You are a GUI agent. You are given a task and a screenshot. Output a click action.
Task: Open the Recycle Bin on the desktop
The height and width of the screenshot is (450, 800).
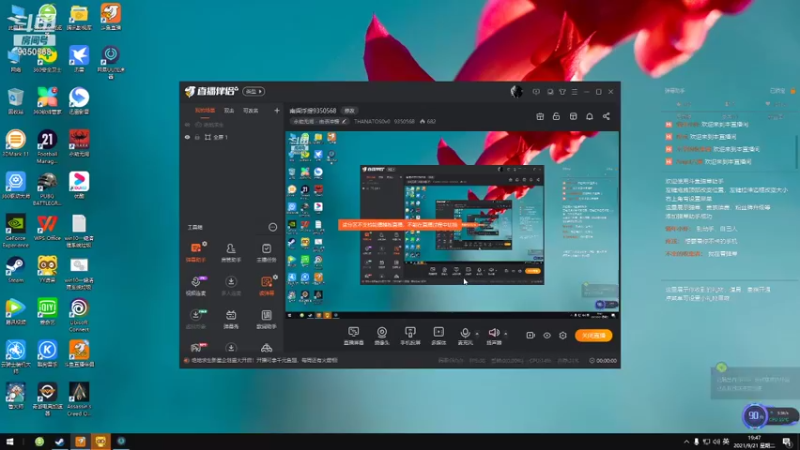click(x=15, y=101)
